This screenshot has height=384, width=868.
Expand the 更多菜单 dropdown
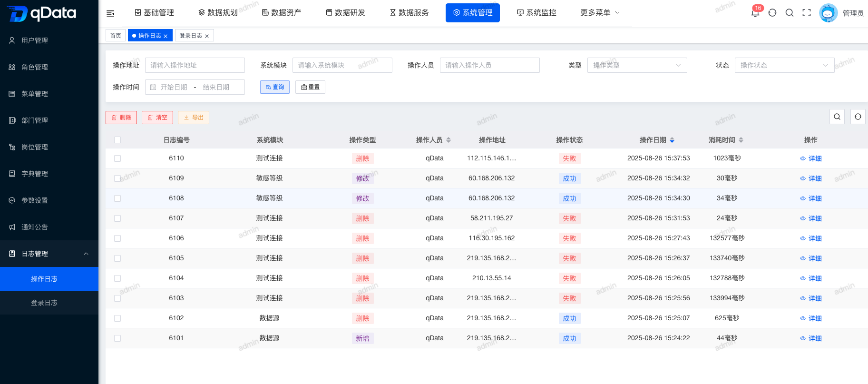click(x=600, y=13)
